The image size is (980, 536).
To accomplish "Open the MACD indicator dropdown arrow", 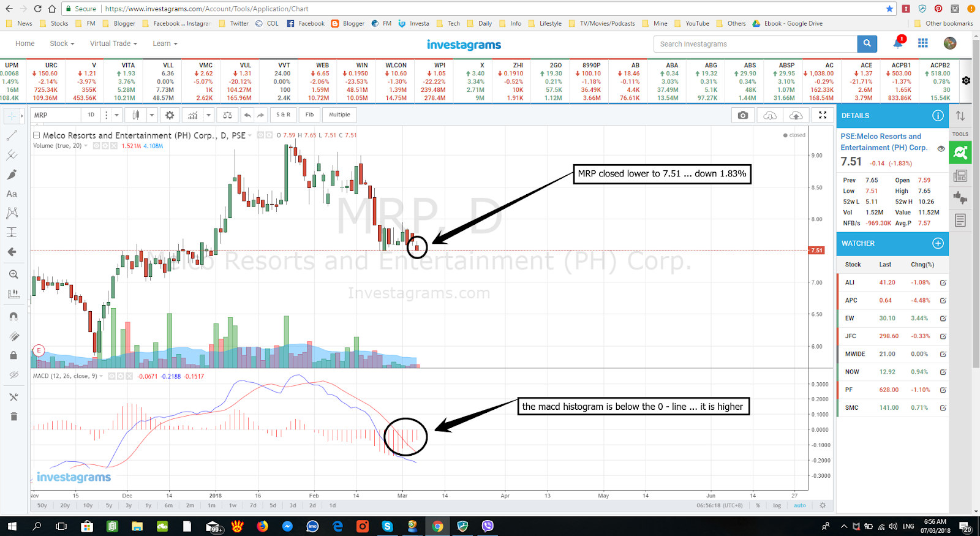I will (x=101, y=376).
